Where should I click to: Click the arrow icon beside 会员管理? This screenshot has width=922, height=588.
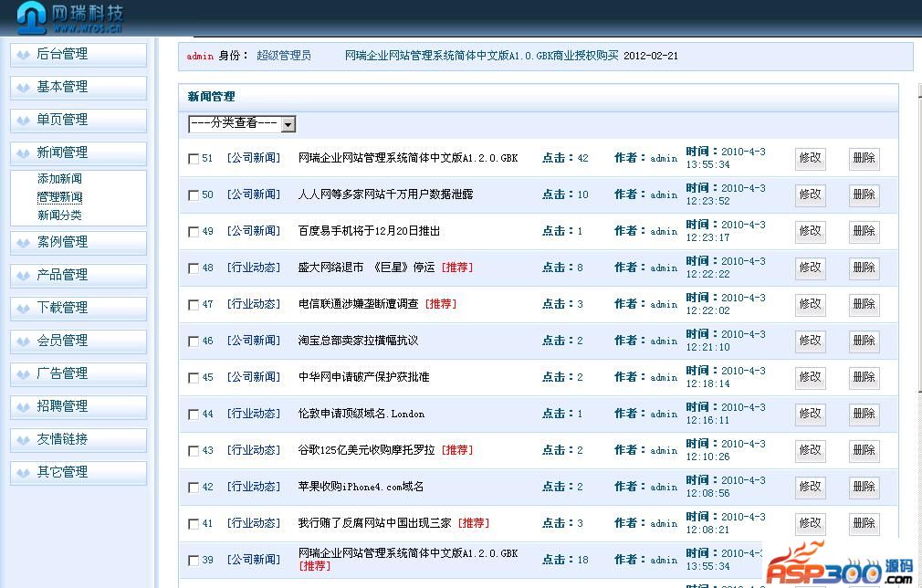coord(24,341)
